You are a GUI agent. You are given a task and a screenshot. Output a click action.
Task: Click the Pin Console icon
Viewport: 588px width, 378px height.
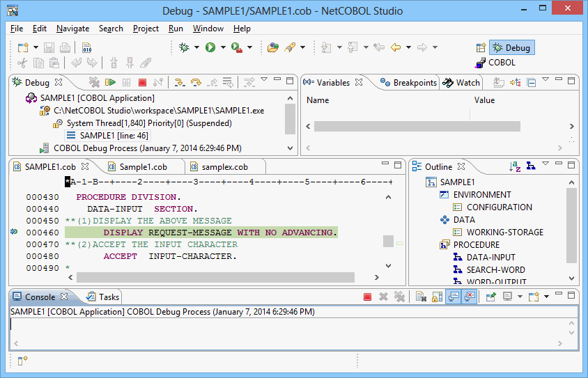[490, 297]
